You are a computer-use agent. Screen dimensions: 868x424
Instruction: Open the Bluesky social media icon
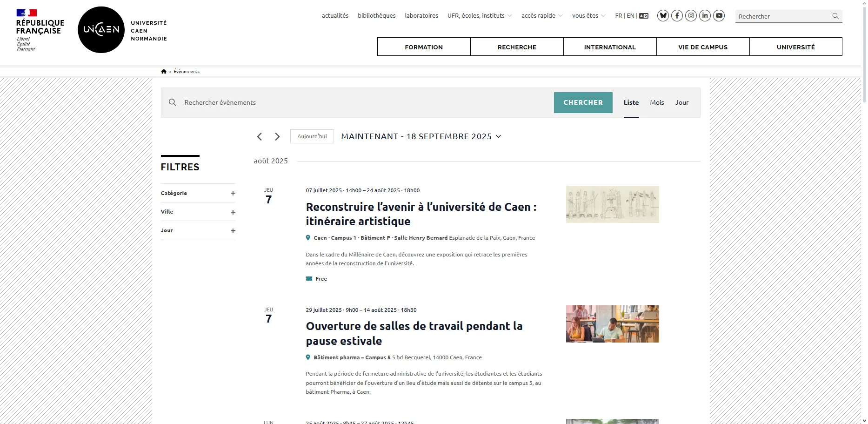[663, 16]
